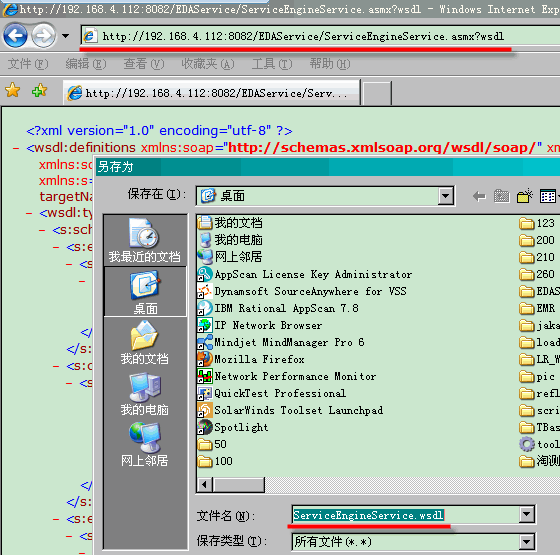The width and height of the screenshot is (560, 555).
Task: Click the 保存类型 field showing 所有文件 (*.*)
Action: (405, 542)
